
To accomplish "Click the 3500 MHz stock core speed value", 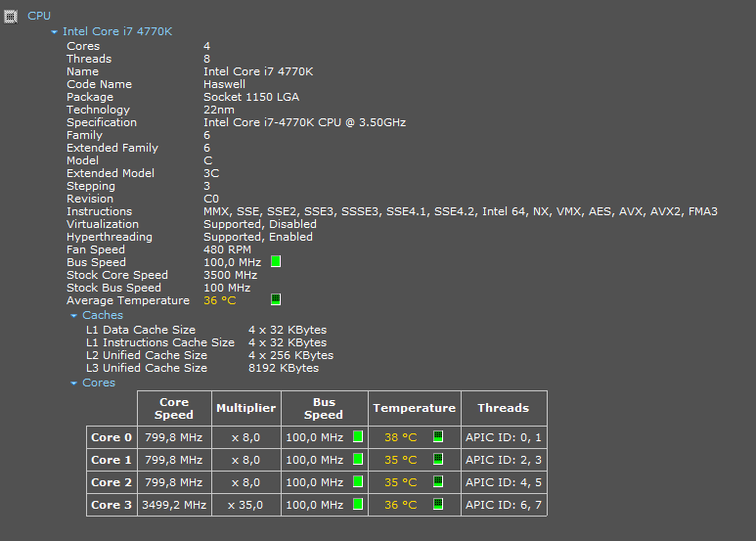I will pyautogui.click(x=231, y=275).
